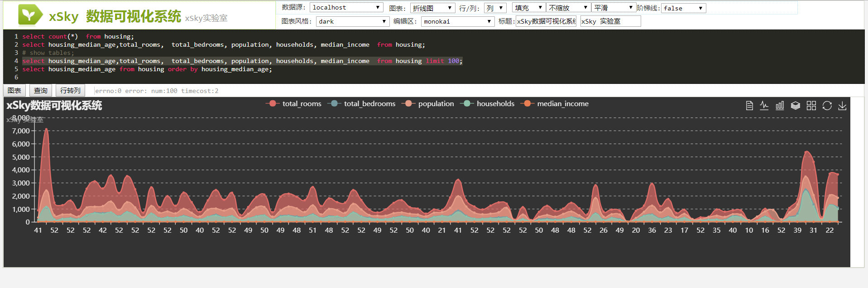Click the '数据源:' label

click(293, 7)
